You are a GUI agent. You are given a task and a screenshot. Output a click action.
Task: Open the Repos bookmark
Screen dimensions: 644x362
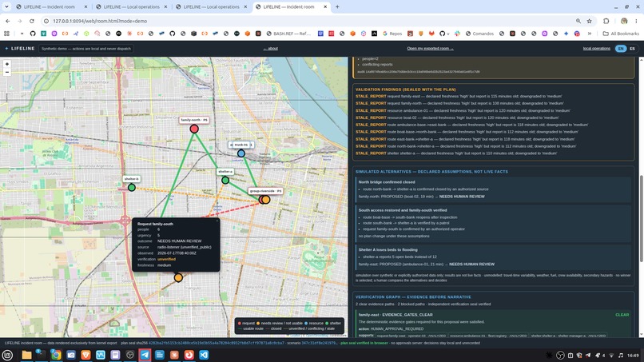[x=392, y=34]
